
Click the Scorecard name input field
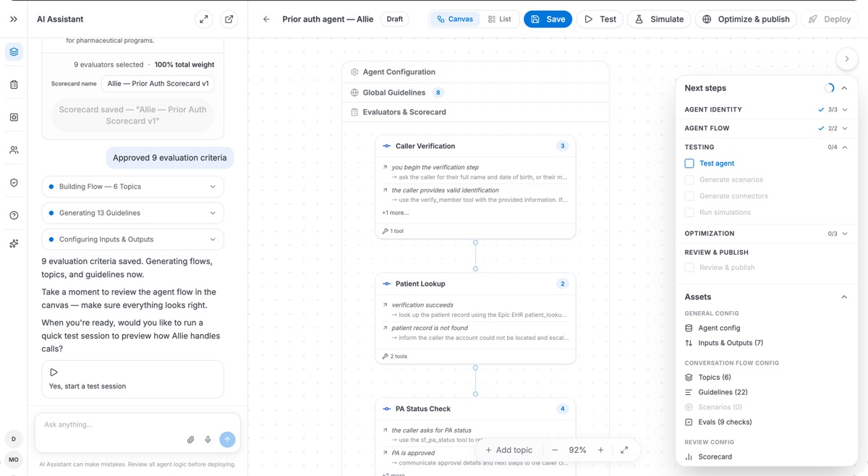tap(158, 84)
